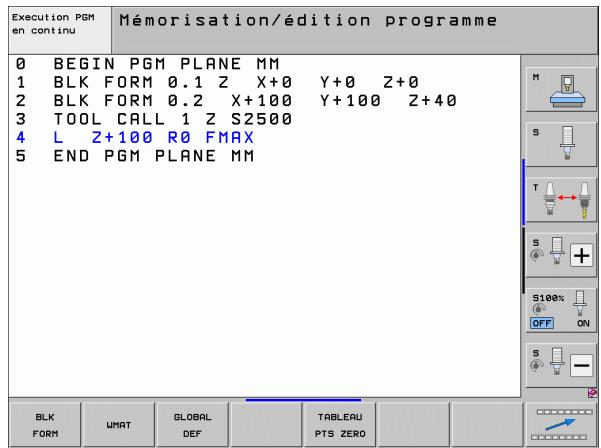Select block 2 BLK FORM 0.2
This screenshot has width=601, height=448.
[236, 100]
